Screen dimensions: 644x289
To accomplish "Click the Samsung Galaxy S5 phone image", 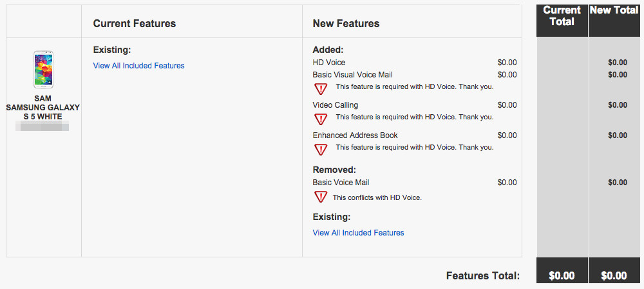I will (x=43, y=70).
